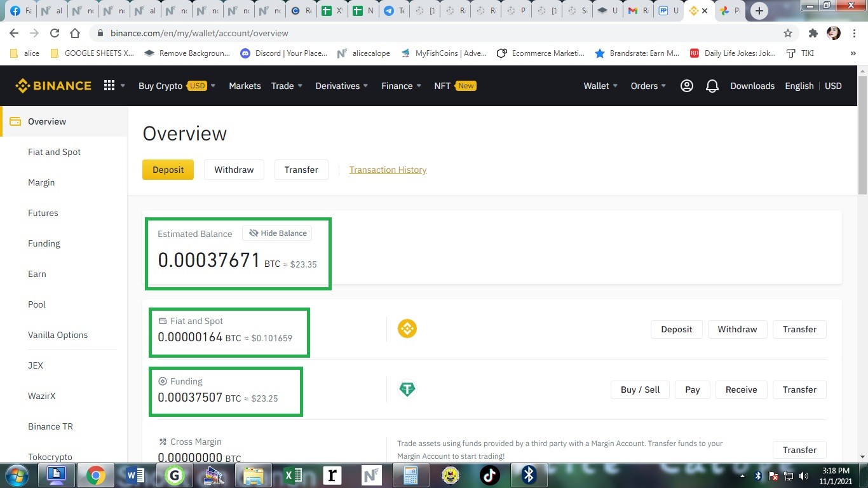Open Excel from the taskbar
This screenshot has width=868, height=488.
(x=292, y=475)
